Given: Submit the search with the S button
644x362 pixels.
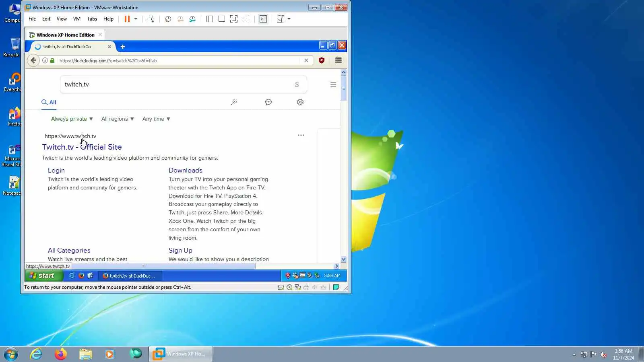Looking at the screenshot, I should 297,84.
